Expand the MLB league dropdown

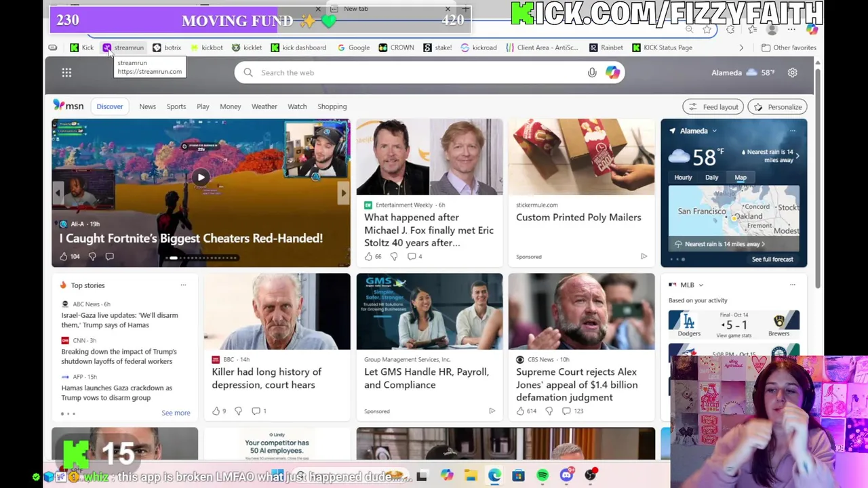coord(701,285)
